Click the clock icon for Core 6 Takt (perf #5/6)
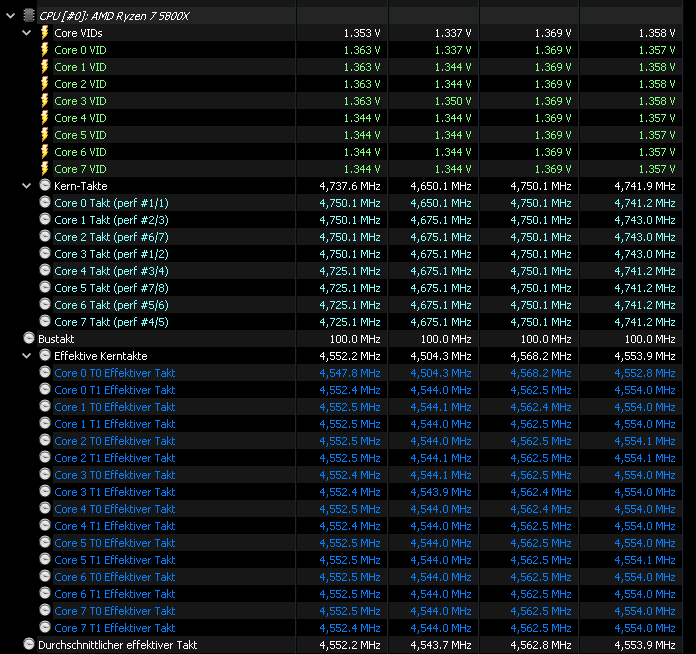The image size is (696, 654). pos(45,304)
